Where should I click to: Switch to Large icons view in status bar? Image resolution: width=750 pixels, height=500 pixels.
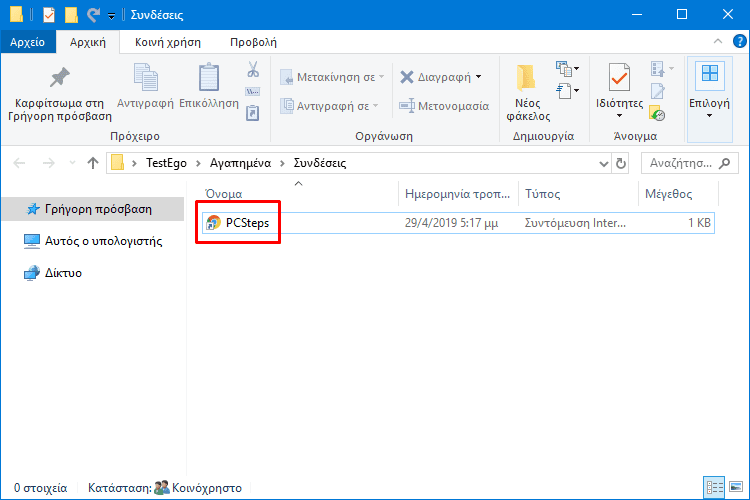click(x=736, y=488)
